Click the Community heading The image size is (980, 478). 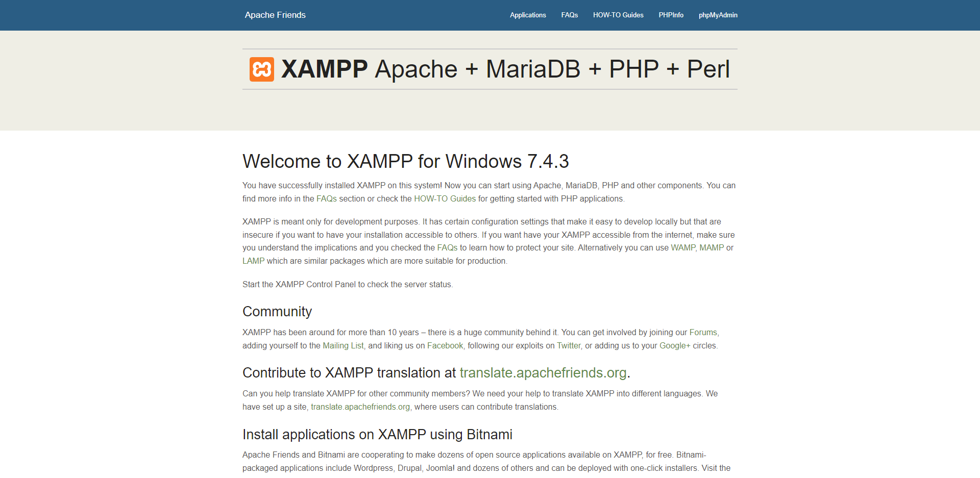pyautogui.click(x=277, y=312)
